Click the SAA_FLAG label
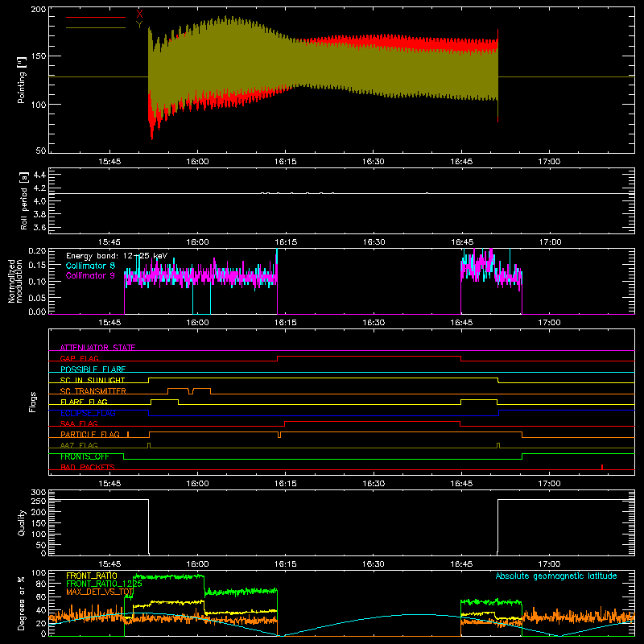Screen dimensions: 644x644 (79, 423)
